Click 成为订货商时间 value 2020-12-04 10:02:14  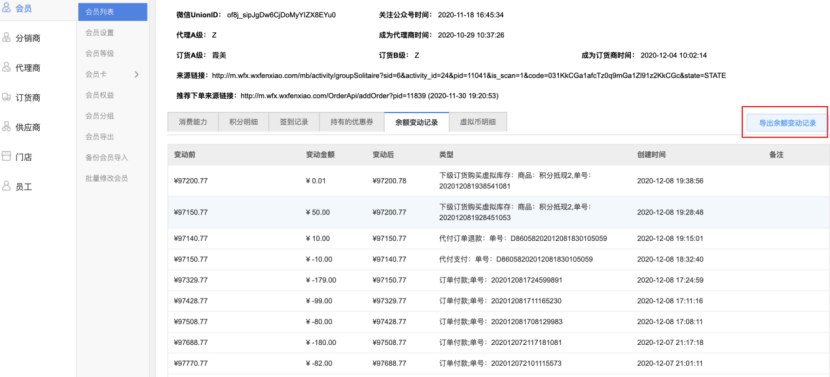674,55
